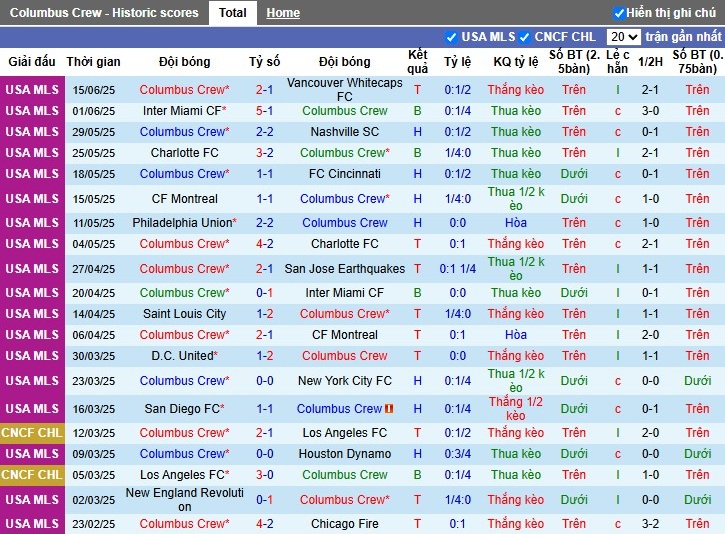Screen dimensions: 725x534
Task: Click the 0:3/4 odds on Houston Dynamo row
Action: point(457,454)
